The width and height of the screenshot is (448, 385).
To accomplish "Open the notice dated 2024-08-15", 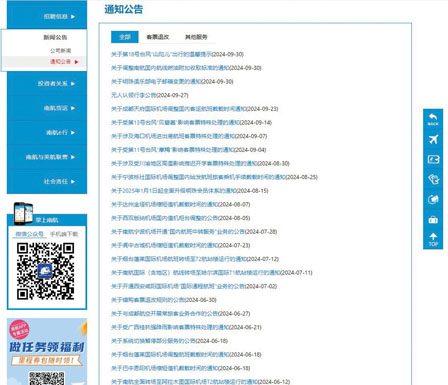I will point(190,191).
